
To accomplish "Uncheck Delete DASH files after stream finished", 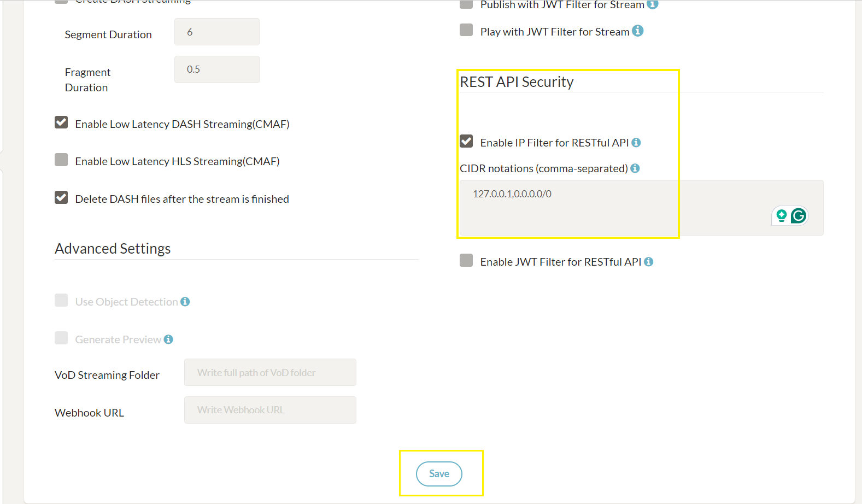I will tap(61, 197).
